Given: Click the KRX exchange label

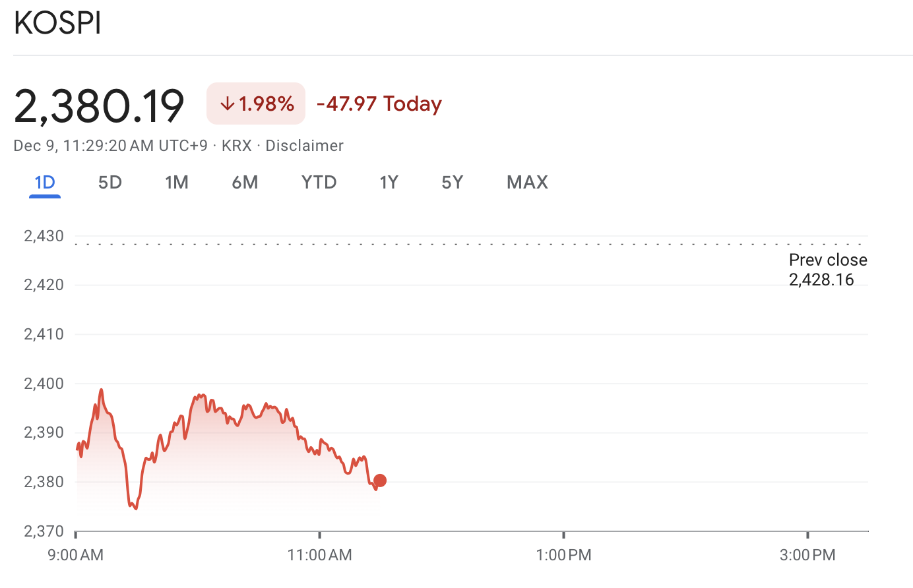Looking at the screenshot, I should tap(237, 146).
